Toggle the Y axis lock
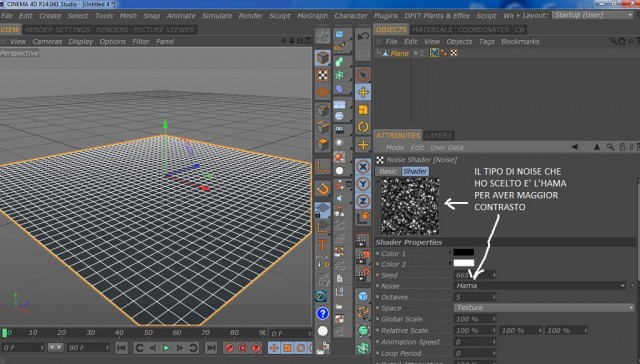This screenshot has width=640, height=364. pos(363,184)
